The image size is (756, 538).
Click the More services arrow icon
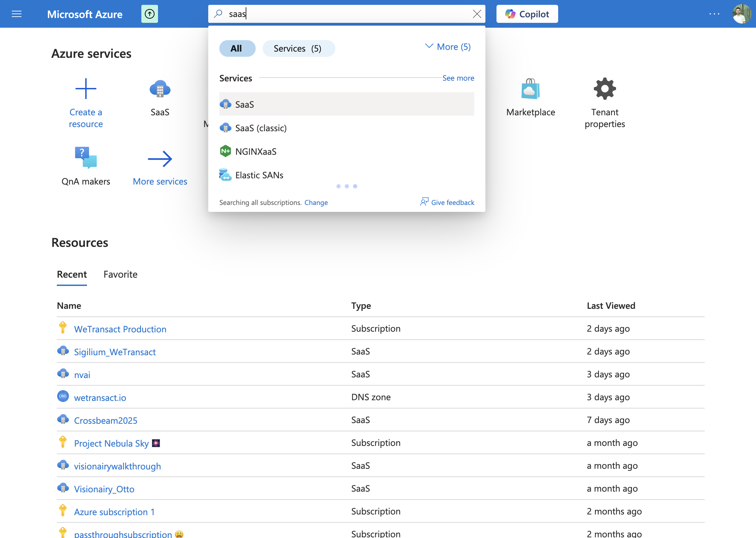pos(160,159)
